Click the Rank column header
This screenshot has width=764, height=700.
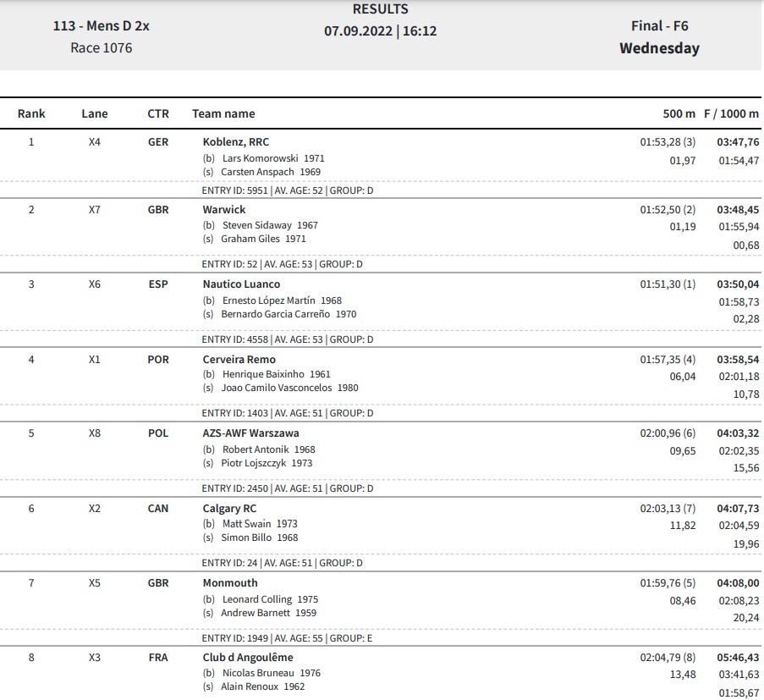point(31,113)
